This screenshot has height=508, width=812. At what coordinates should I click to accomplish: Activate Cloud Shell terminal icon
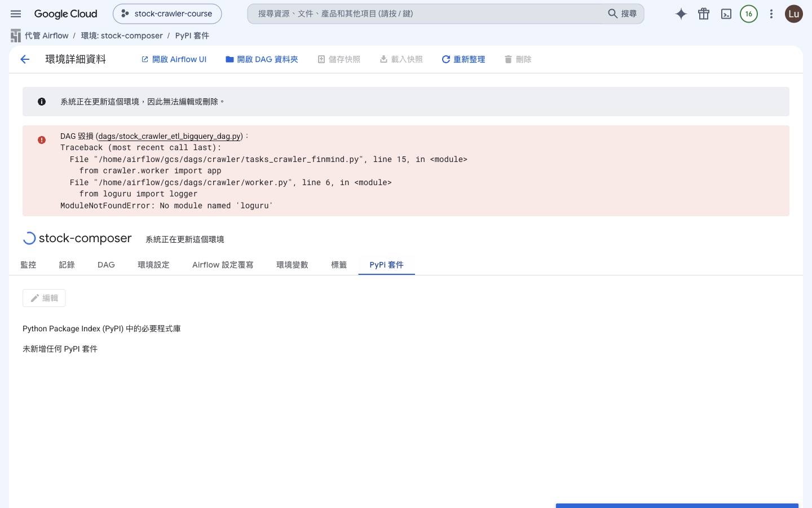click(726, 14)
